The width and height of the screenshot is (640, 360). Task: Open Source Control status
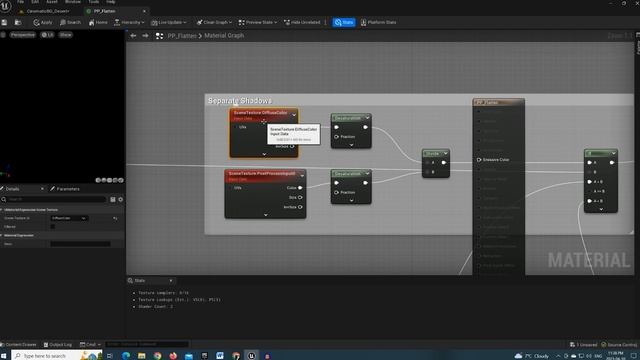coord(619,345)
